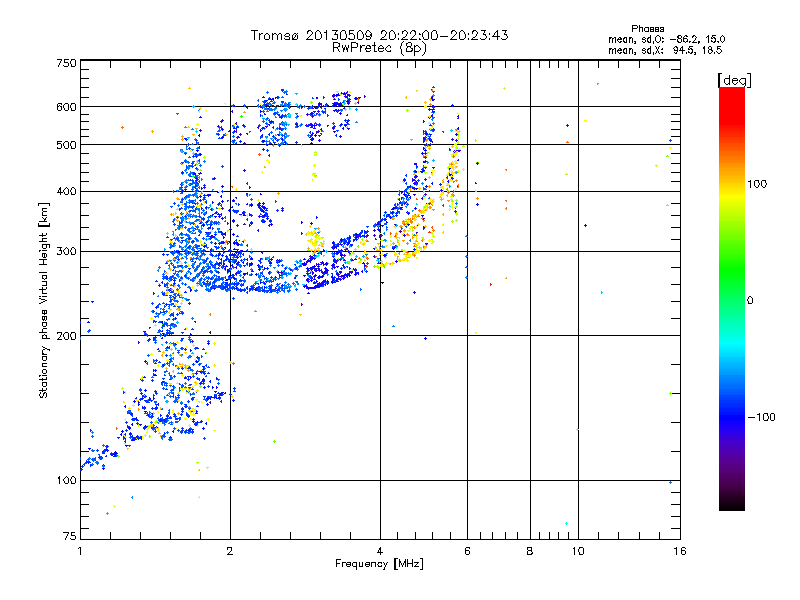
Task: Click the colorbar tick label '0'
Action: coord(750,301)
